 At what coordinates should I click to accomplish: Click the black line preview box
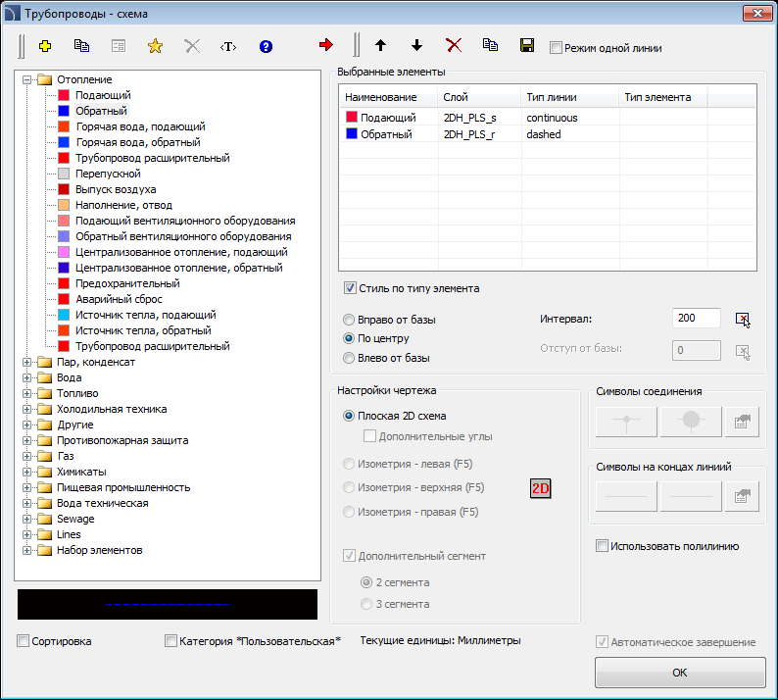coord(168,605)
